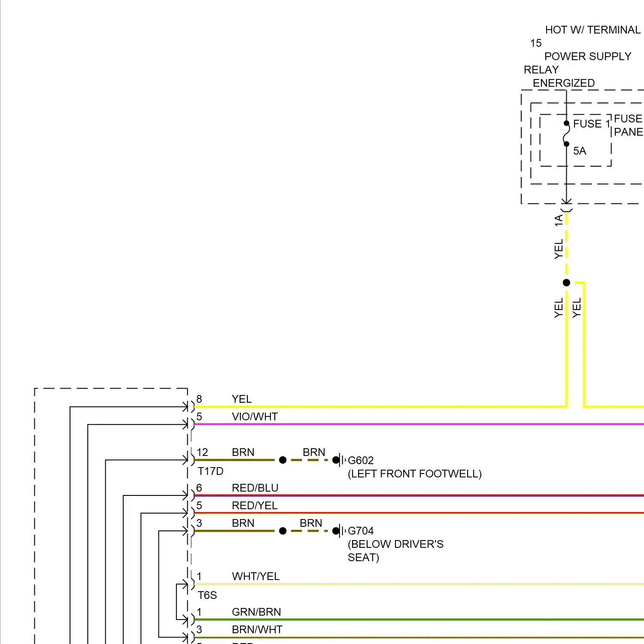This screenshot has width=644, height=644.
Task: Click the YEL label next to pin 8
Action: point(242,399)
